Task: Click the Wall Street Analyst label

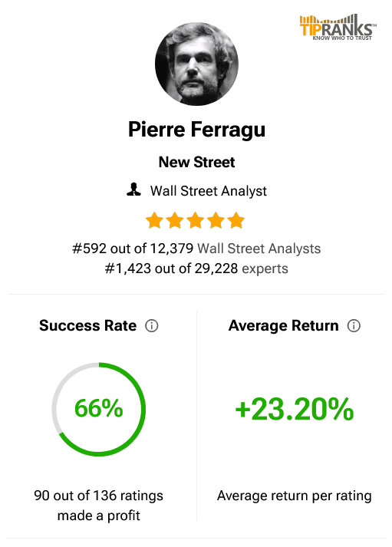Action: pyautogui.click(x=209, y=191)
